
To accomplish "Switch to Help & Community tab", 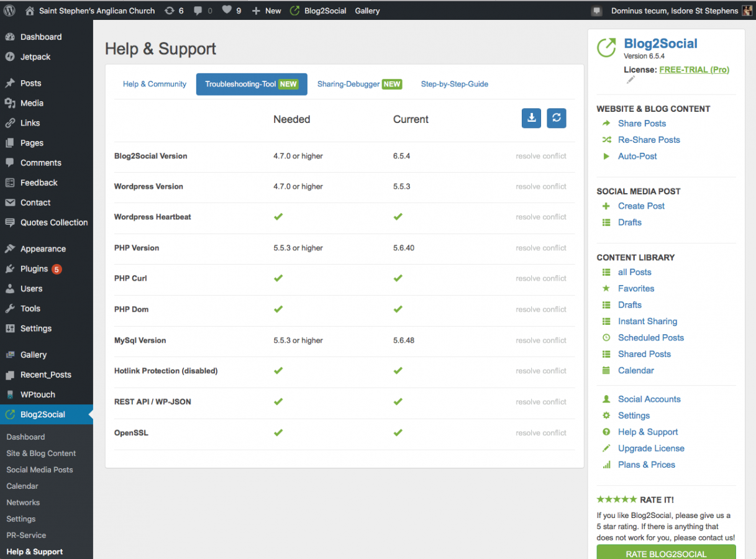I will (x=155, y=84).
